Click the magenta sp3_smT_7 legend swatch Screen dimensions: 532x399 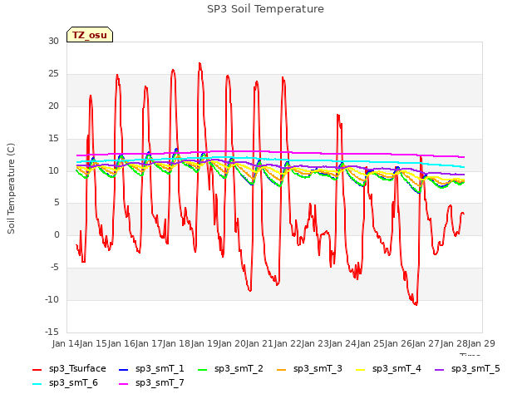click(124, 383)
